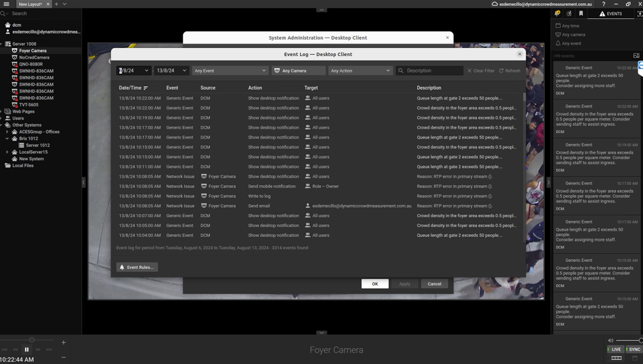Click the volume speaker icon
The image size is (643, 364).
pyautogui.click(x=610, y=340)
